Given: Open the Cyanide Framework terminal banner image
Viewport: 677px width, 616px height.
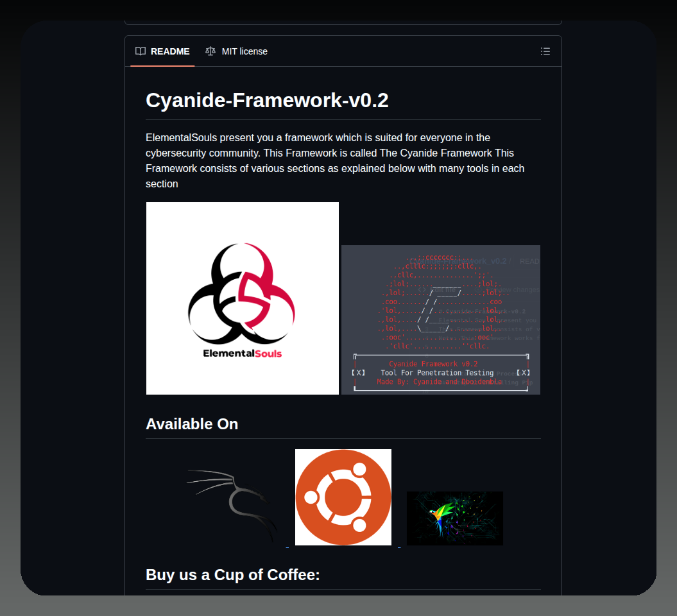Looking at the screenshot, I should coord(441,320).
